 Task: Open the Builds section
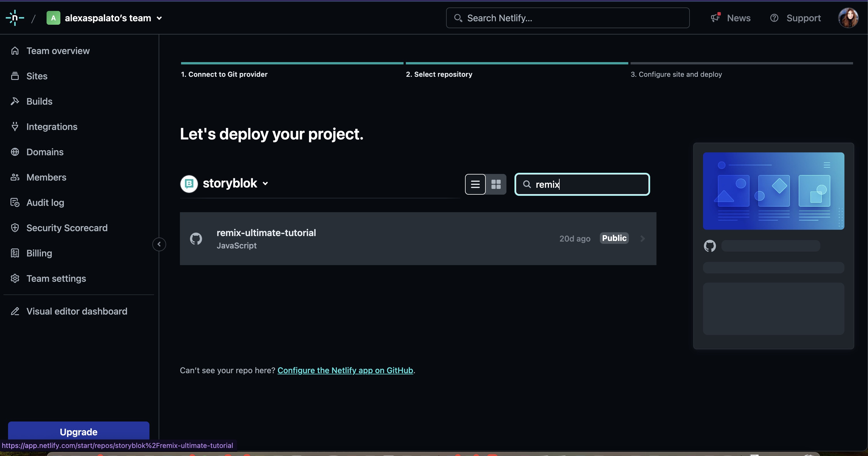(39, 101)
